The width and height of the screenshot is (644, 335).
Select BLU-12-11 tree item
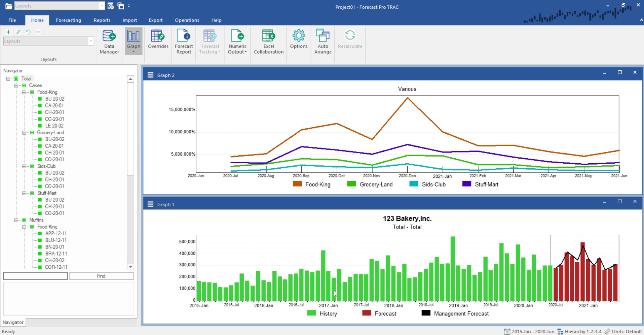56,240
